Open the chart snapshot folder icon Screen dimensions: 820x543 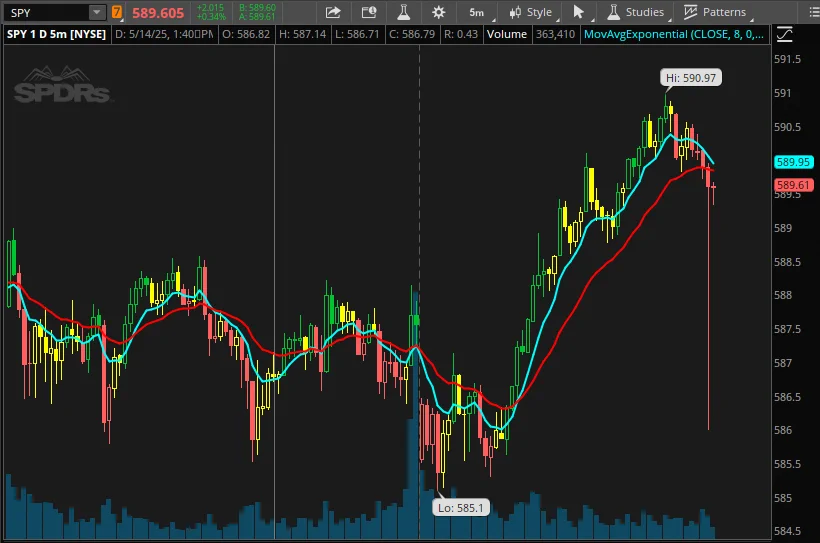coord(369,12)
